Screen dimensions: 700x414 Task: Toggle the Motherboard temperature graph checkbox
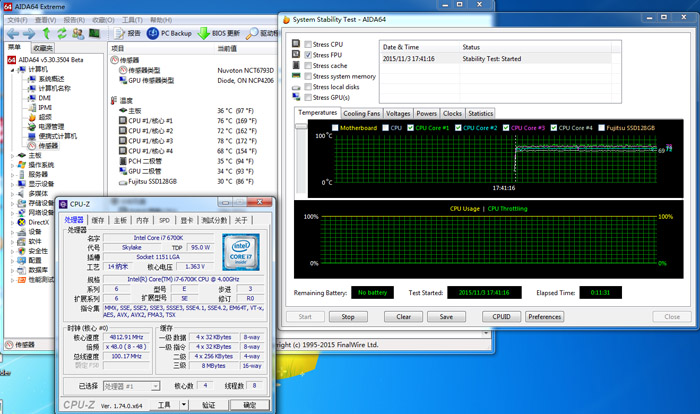pyautogui.click(x=336, y=128)
